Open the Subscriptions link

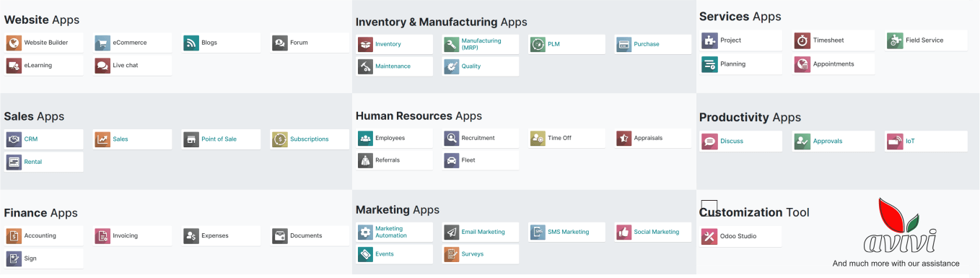(309, 139)
